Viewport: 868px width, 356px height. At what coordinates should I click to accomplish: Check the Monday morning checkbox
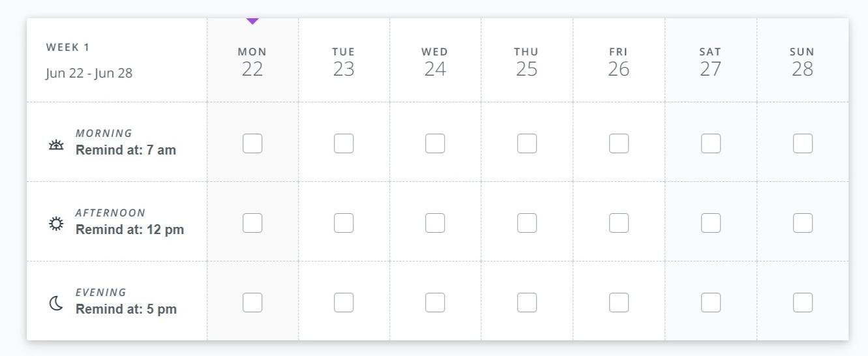click(252, 143)
